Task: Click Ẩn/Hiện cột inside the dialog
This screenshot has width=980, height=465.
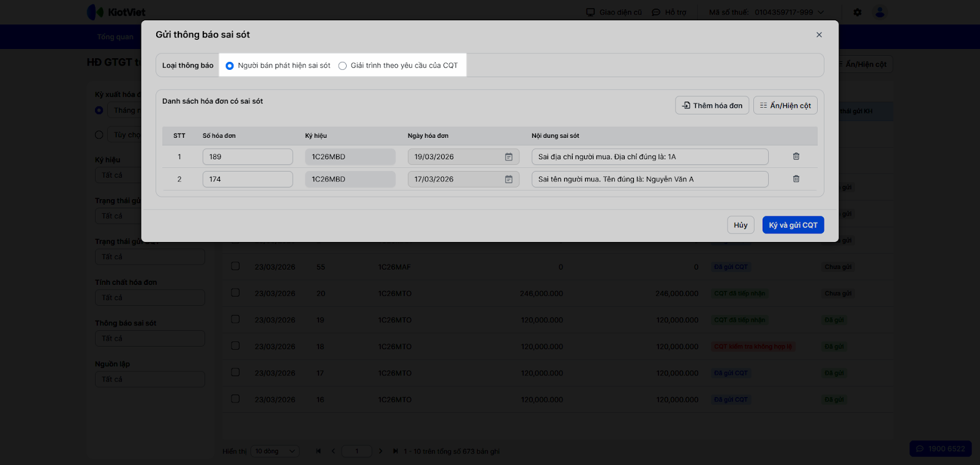Action: [x=785, y=105]
